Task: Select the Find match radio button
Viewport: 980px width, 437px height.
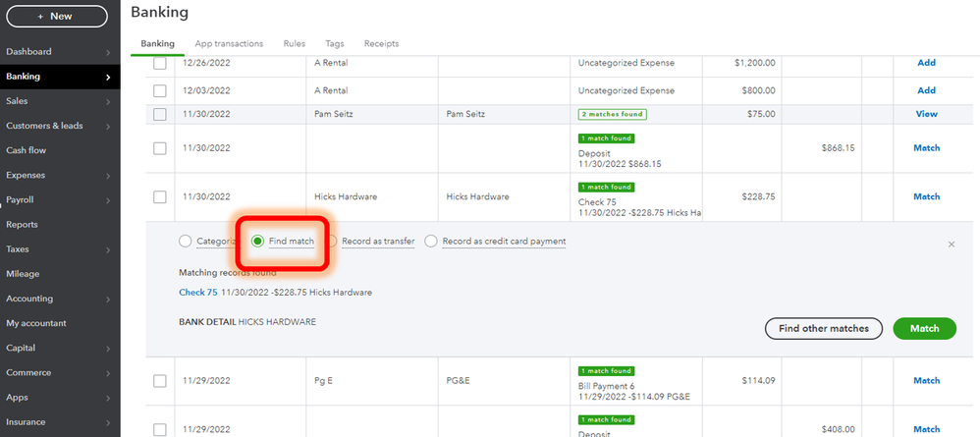Action: [x=257, y=242]
